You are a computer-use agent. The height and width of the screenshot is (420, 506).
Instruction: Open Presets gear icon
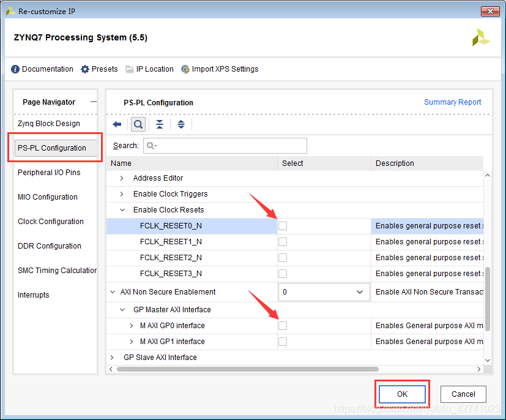(x=85, y=69)
